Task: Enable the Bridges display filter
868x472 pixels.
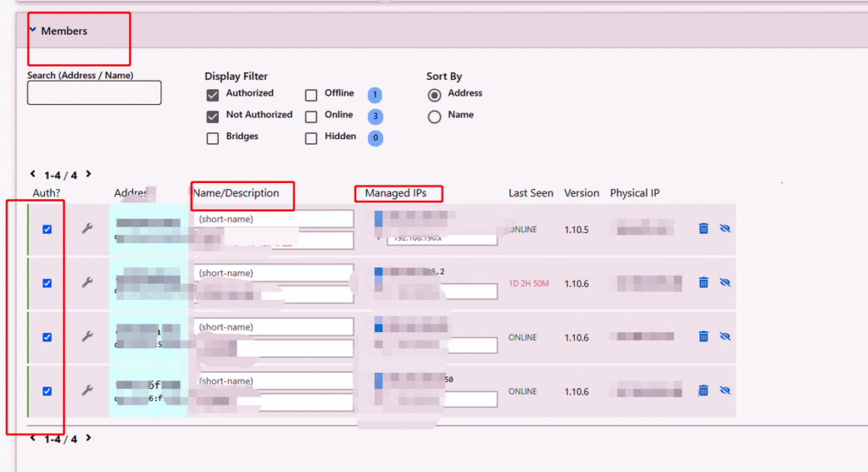Action: point(213,137)
